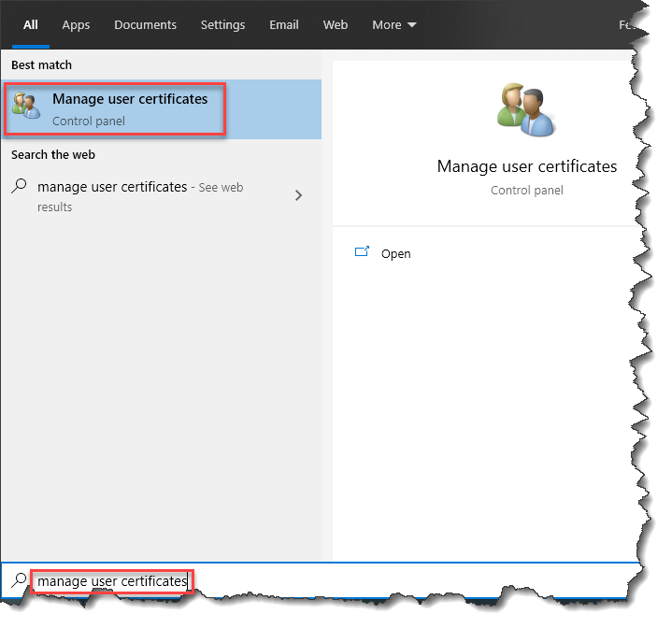Switch to the Web tab
The width and height of the screenshot is (672, 628).
point(335,25)
